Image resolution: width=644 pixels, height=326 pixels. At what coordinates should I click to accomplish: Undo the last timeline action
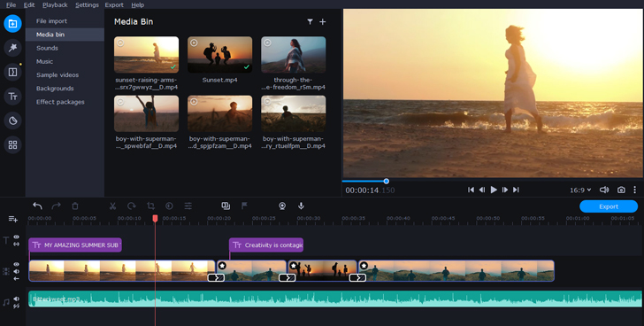tap(37, 206)
